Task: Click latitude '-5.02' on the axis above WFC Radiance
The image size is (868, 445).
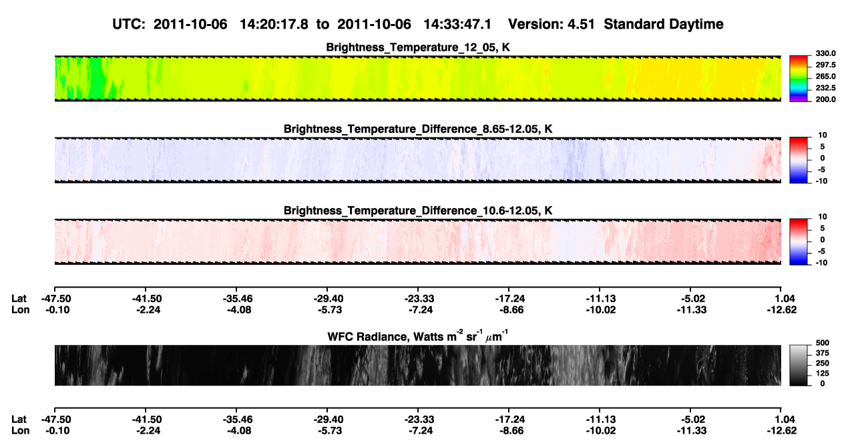Action: (x=692, y=299)
